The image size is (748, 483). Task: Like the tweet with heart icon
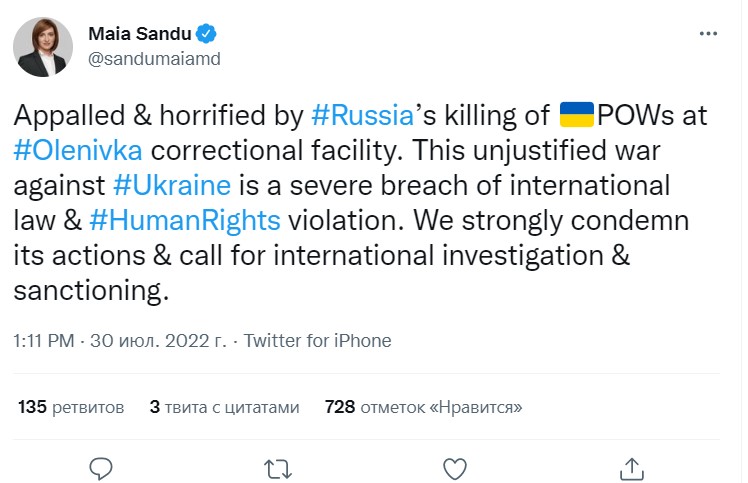(x=454, y=467)
